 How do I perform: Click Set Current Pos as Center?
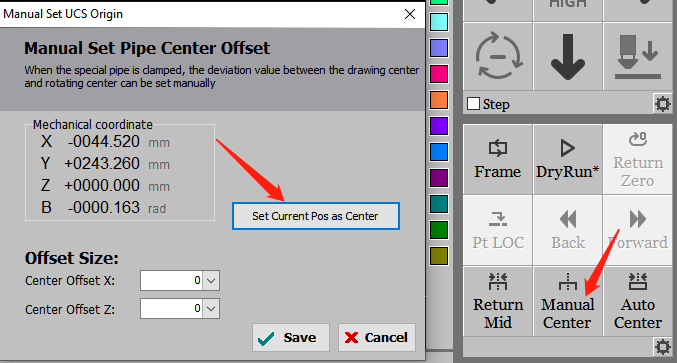click(316, 216)
